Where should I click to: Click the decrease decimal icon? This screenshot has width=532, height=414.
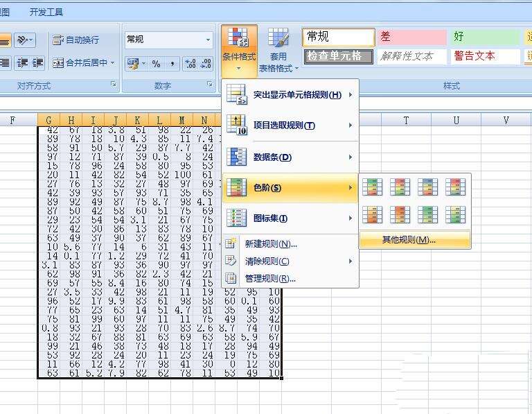(x=206, y=64)
